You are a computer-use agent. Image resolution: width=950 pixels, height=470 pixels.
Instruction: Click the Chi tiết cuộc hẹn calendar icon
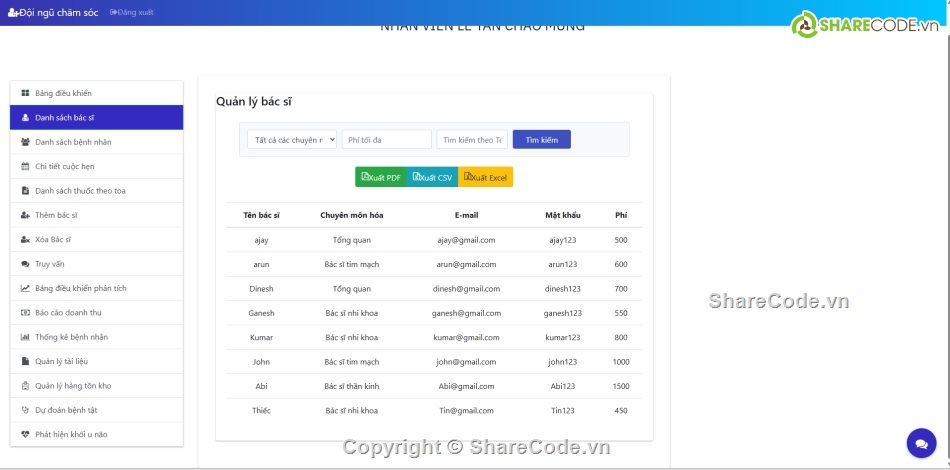(x=25, y=166)
